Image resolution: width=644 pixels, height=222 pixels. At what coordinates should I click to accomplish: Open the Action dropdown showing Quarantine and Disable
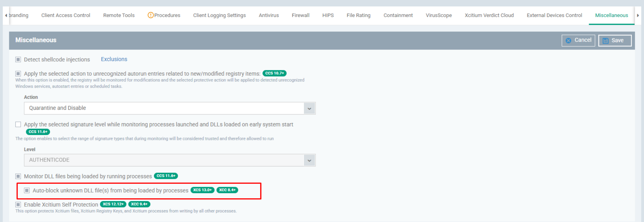(x=170, y=108)
